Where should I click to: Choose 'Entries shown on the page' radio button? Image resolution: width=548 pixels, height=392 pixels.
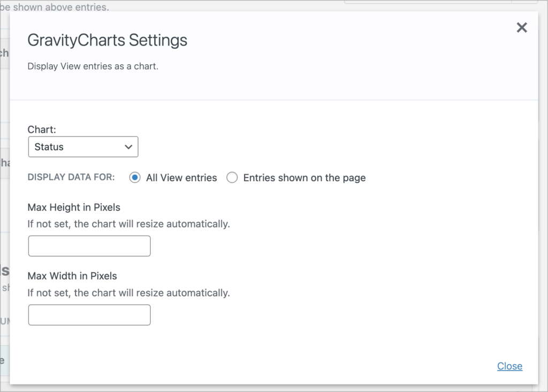232,178
